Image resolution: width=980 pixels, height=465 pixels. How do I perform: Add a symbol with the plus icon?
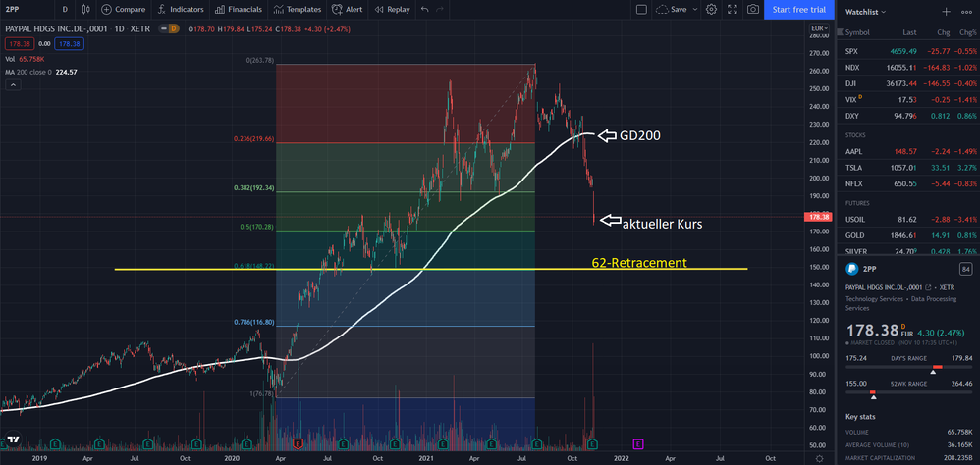[947, 12]
